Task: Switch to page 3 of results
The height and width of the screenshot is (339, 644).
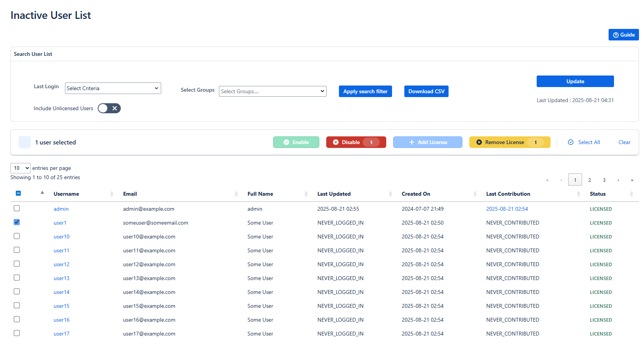Action: pyautogui.click(x=604, y=180)
